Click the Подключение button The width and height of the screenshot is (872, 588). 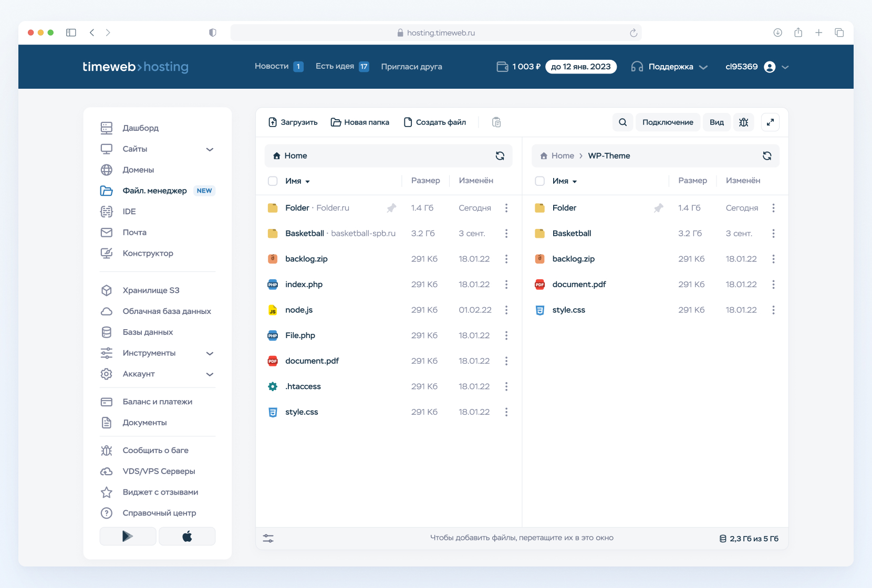pos(668,122)
